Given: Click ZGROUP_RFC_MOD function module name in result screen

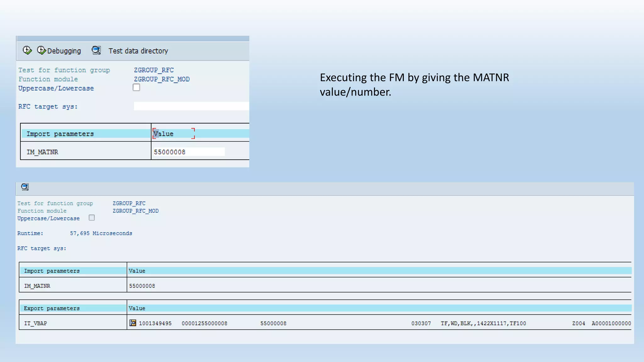Looking at the screenshot, I should [x=136, y=211].
